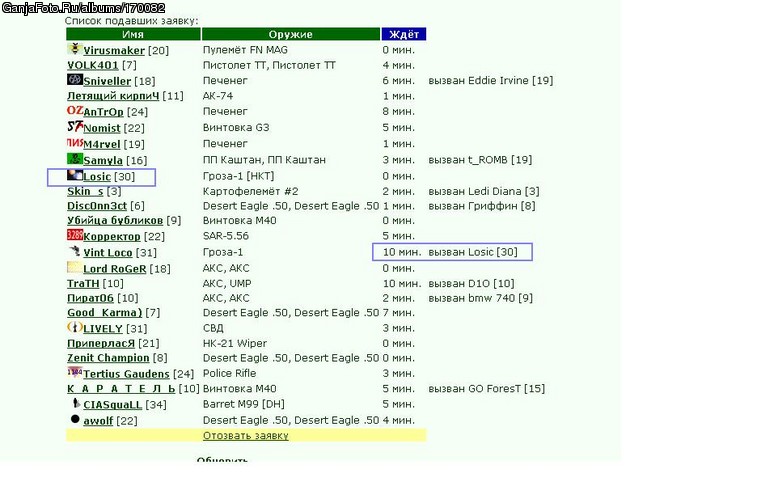Click 'вызван Ledi Diana [3]' text
Image resolution: width=778 pixels, height=503 pixels.
(484, 191)
